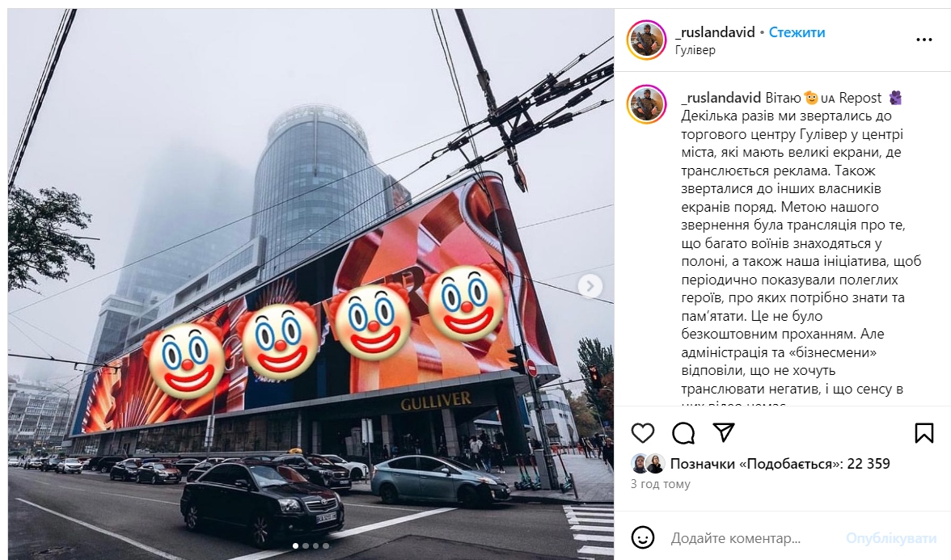Follow user via Стежити link

click(x=797, y=32)
